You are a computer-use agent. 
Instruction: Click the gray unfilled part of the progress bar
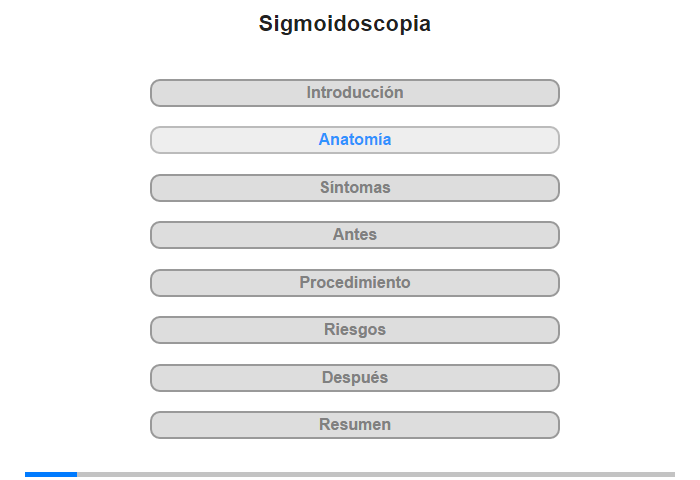(376, 474)
